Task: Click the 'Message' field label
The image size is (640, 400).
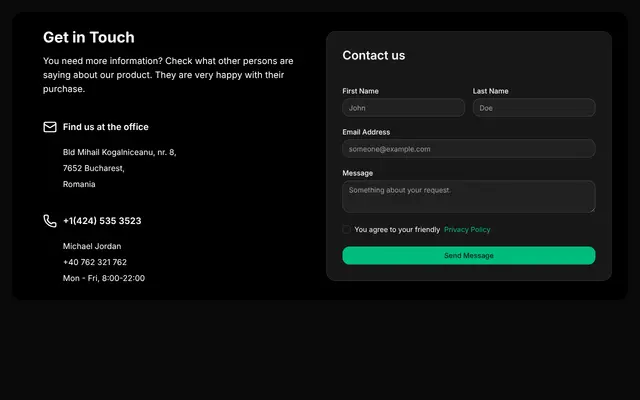Action: 358,173
